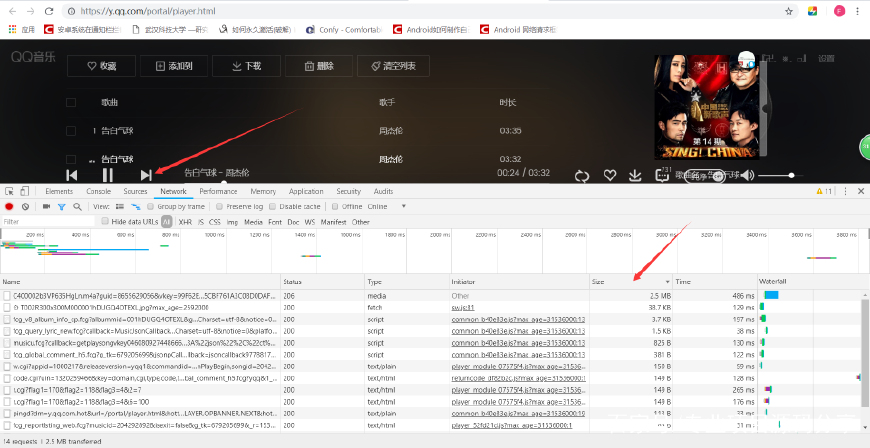The width and height of the screenshot is (870, 448).
Task: Sort by Size column dropdown arrow
Action: (667, 282)
